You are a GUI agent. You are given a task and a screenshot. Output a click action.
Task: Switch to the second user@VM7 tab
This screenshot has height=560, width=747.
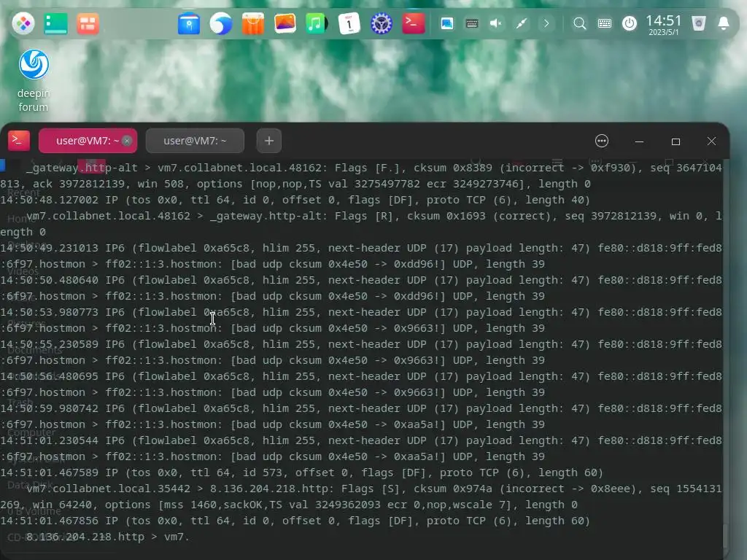pos(195,141)
